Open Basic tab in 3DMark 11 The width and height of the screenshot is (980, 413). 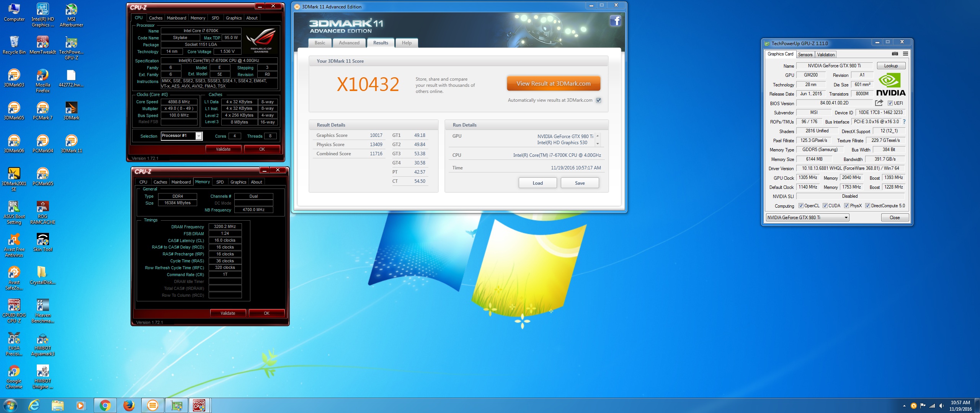320,43
